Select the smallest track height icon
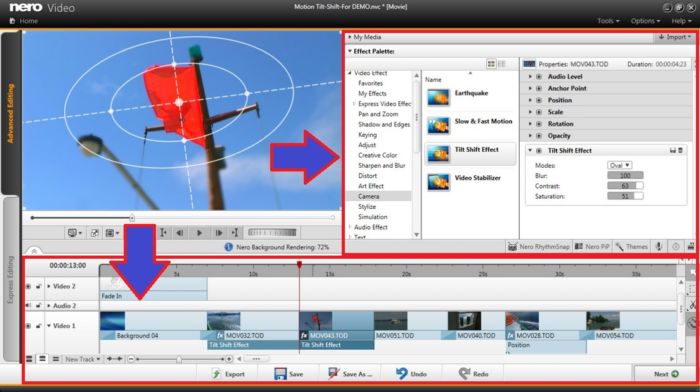The width and height of the screenshot is (700, 392). [56, 359]
